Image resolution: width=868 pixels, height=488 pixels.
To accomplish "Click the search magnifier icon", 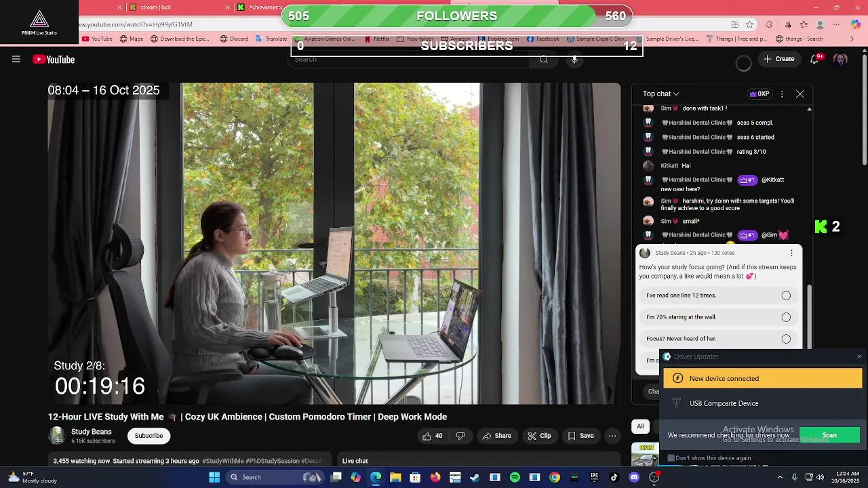I will tap(543, 59).
